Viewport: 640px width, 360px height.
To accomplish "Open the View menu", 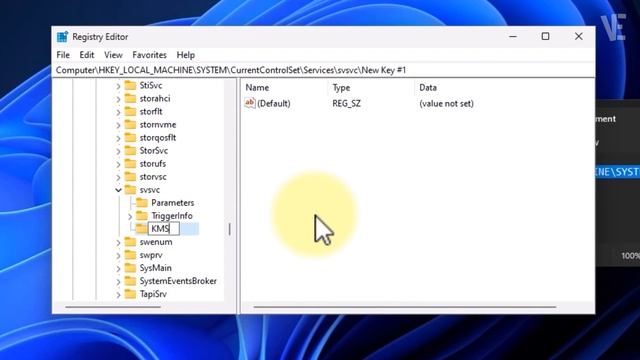I will tap(113, 55).
